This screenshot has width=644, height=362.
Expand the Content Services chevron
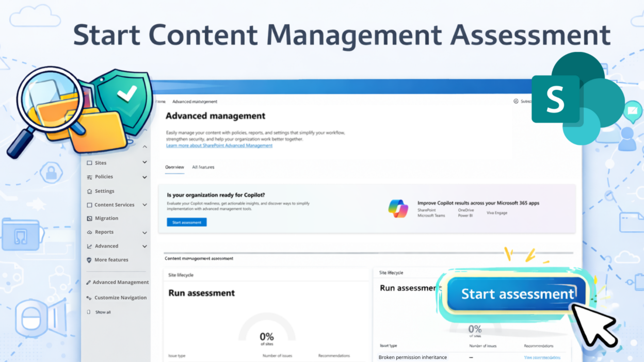[x=144, y=205]
